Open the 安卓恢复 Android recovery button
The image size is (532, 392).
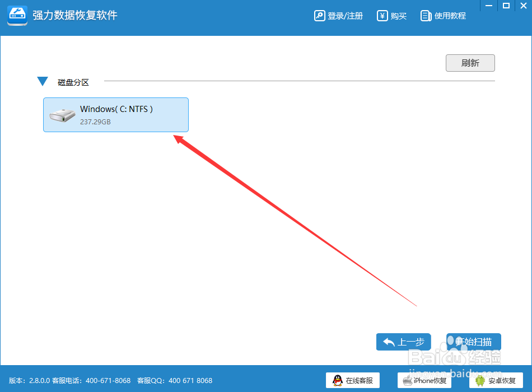click(x=496, y=380)
